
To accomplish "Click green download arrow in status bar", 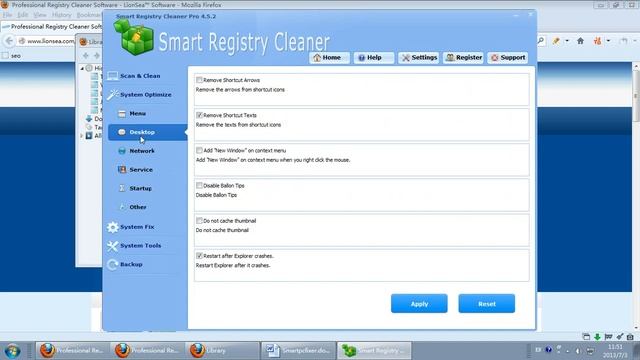I will tap(597, 337).
